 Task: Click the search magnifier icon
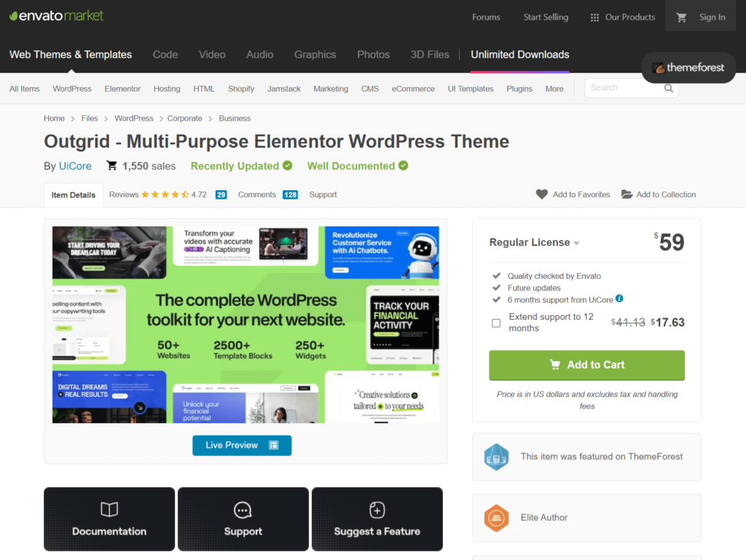click(x=669, y=88)
